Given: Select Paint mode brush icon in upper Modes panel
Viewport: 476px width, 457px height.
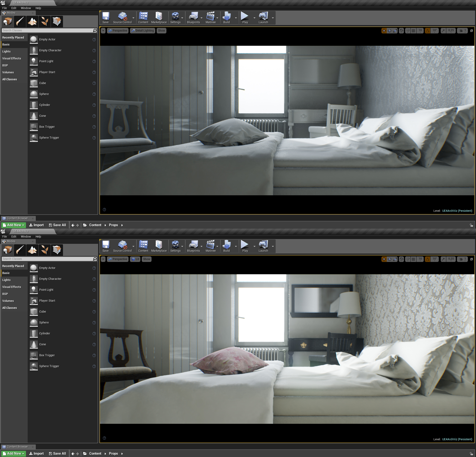Looking at the screenshot, I should [20, 21].
